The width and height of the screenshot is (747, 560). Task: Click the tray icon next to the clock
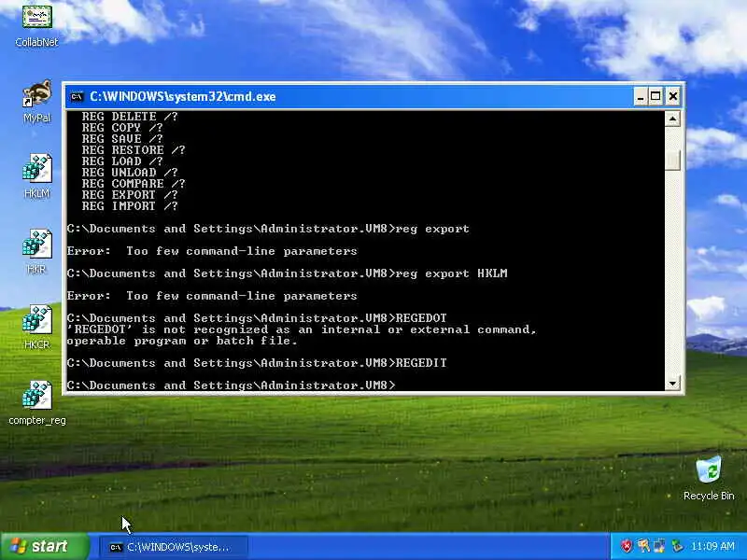click(x=677, y=546)
